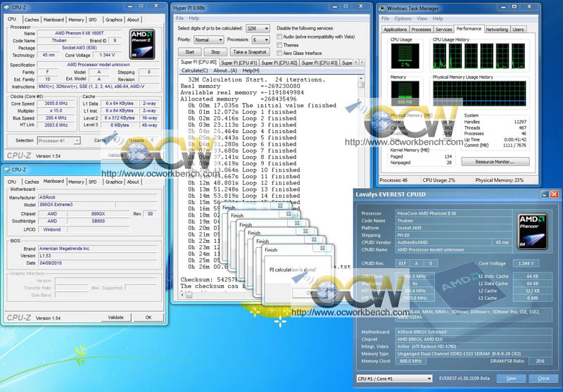
Task: Switch to Processes tab in Task Manager
Action: (x=421, y=30)
